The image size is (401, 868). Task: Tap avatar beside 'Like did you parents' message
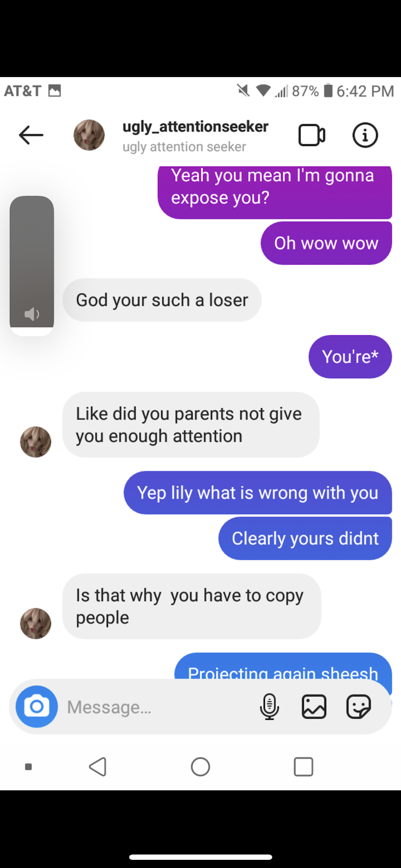click(x=36, y=442)
